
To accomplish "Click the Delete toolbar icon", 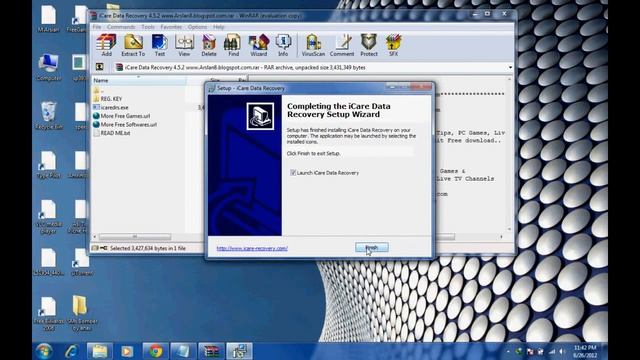I will [209, 45].
